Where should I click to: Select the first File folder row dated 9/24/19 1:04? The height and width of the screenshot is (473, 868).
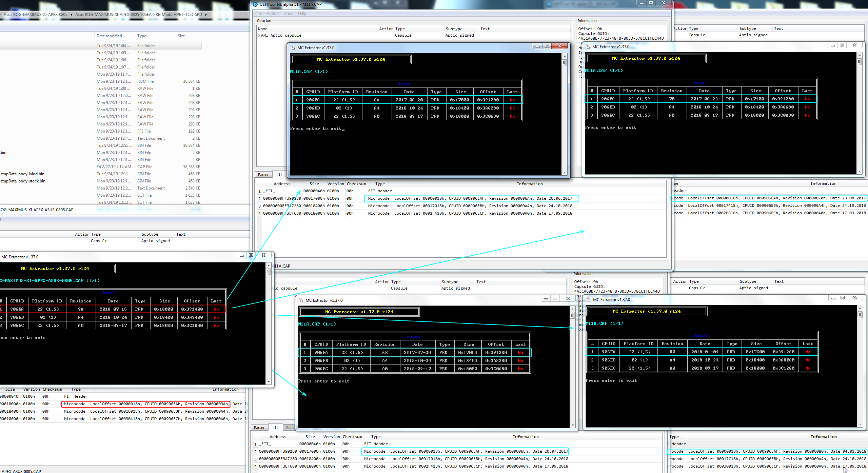coord(101,46)
